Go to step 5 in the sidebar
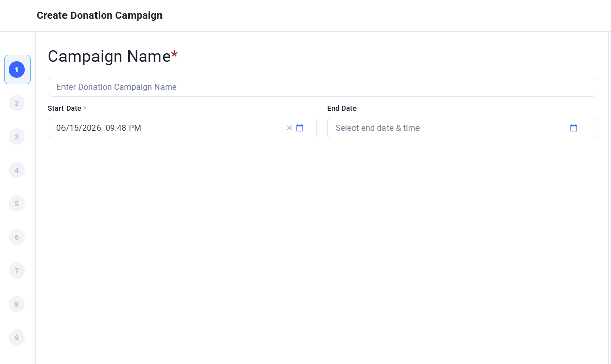The image size is (611, 364). [17, 204]
